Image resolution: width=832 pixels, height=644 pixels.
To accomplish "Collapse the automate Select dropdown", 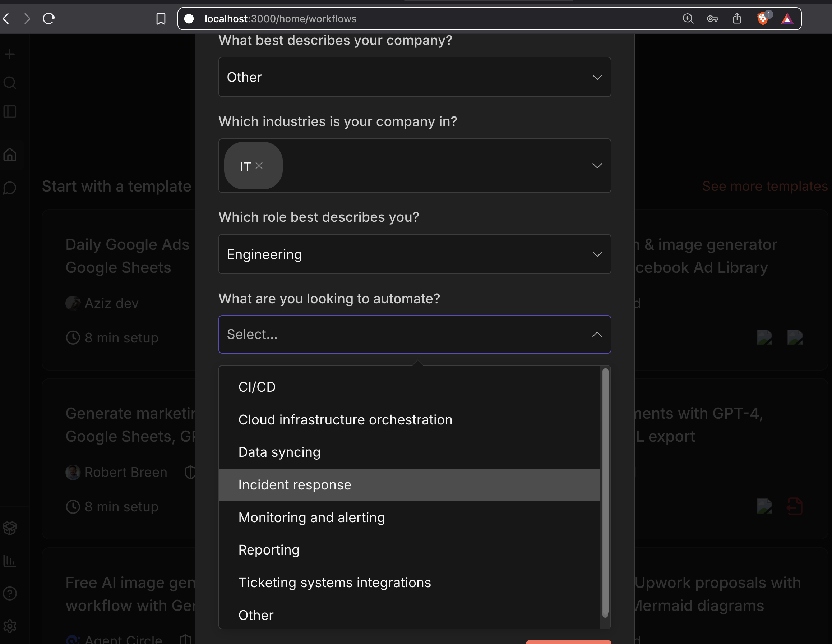I will click(597, 335).
